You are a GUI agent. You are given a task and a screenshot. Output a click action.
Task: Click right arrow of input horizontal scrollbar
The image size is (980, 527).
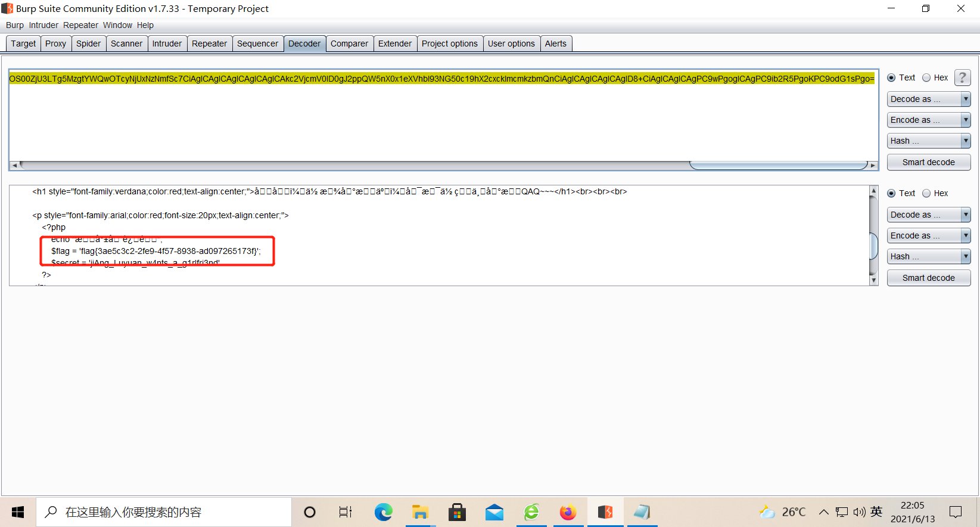click(x=873, y=165)
